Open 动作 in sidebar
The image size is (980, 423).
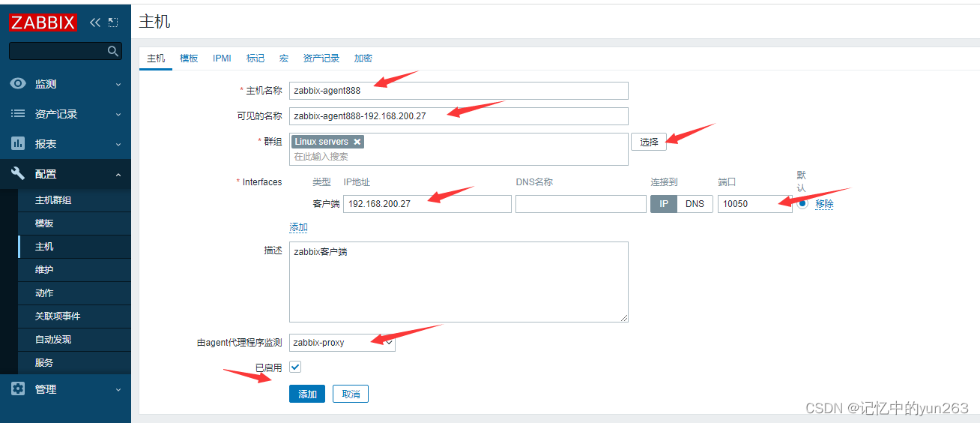click(x=74, y=293)
